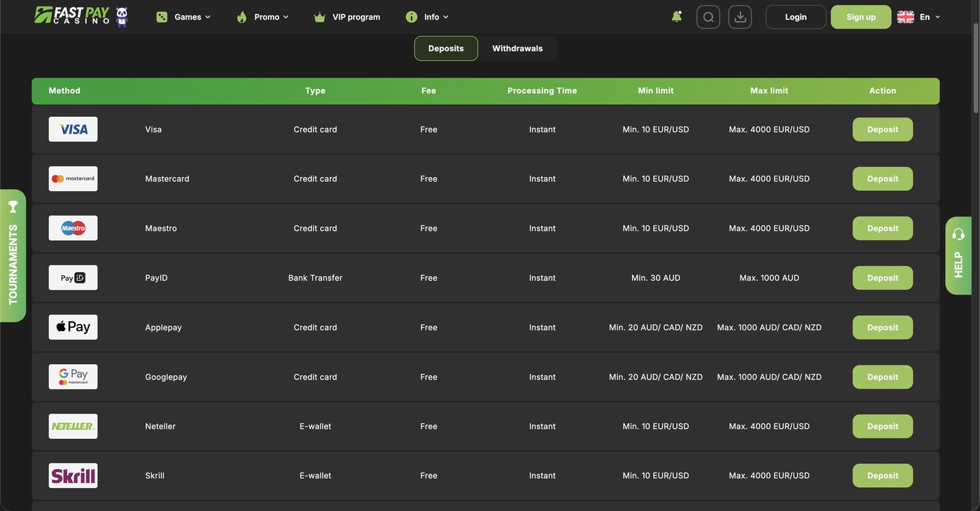This screenshot has width=980, height=511.
Task: Click the PayID logo
Action: (73, 278)
